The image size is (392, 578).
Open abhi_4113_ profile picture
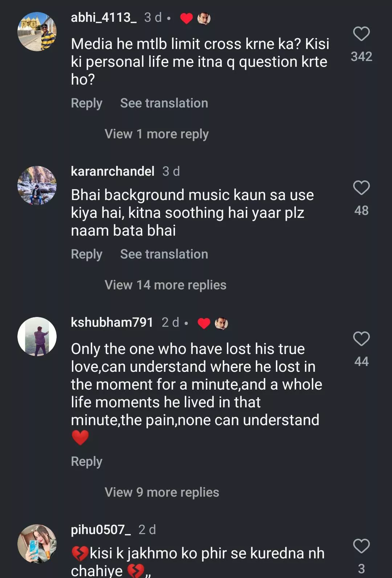[x=37, y=32]
